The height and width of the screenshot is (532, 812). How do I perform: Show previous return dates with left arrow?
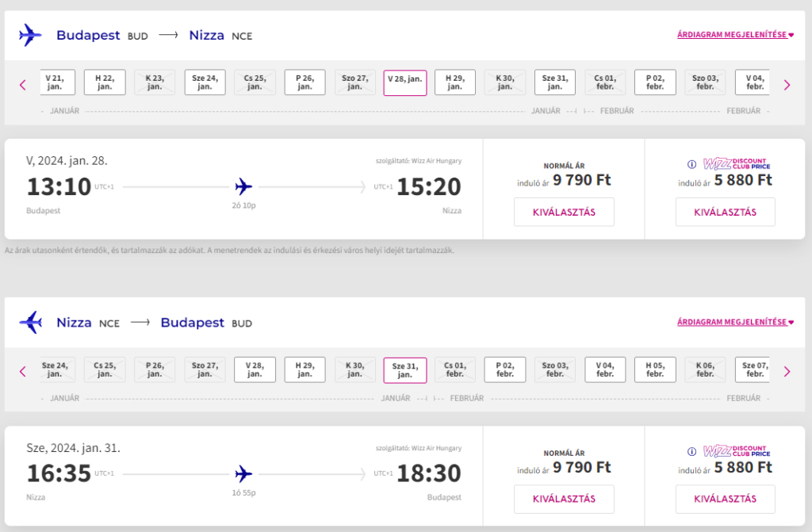pos(23,371)
